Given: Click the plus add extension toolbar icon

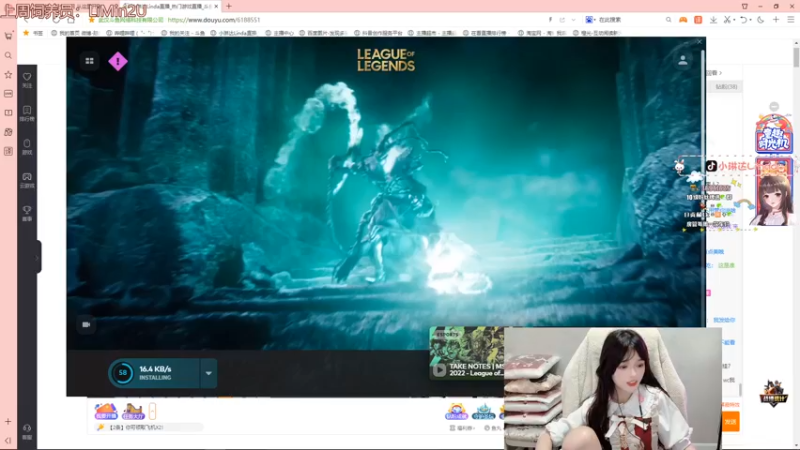Looking at the screenshot, I should pyautogui.click(x=776, y=20).
